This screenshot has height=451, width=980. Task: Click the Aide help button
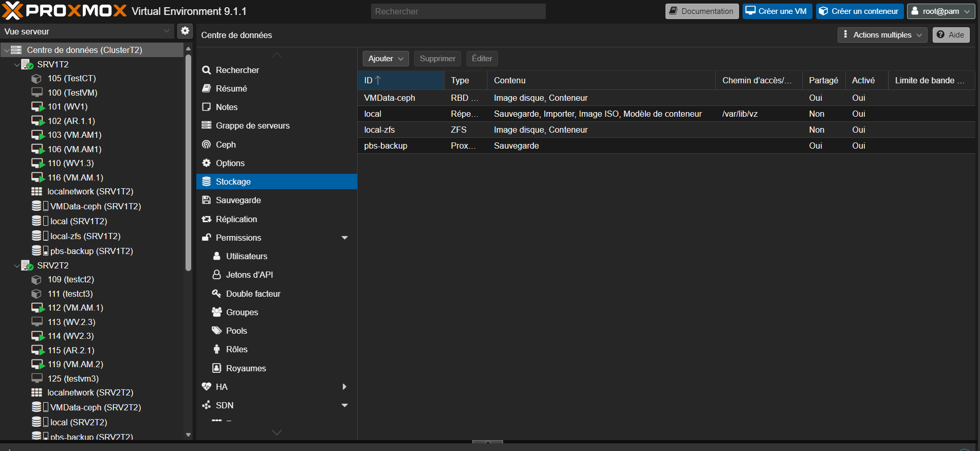(x=951, y=34)
